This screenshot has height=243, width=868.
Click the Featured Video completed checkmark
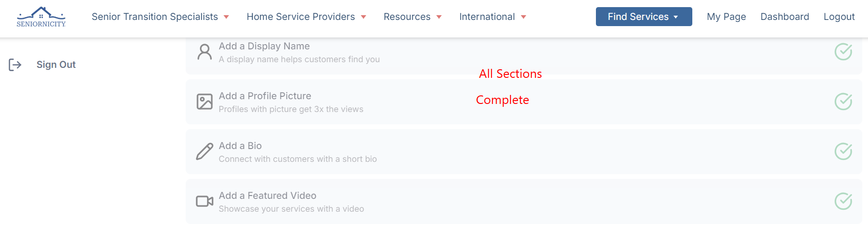[x=843, y=201]
